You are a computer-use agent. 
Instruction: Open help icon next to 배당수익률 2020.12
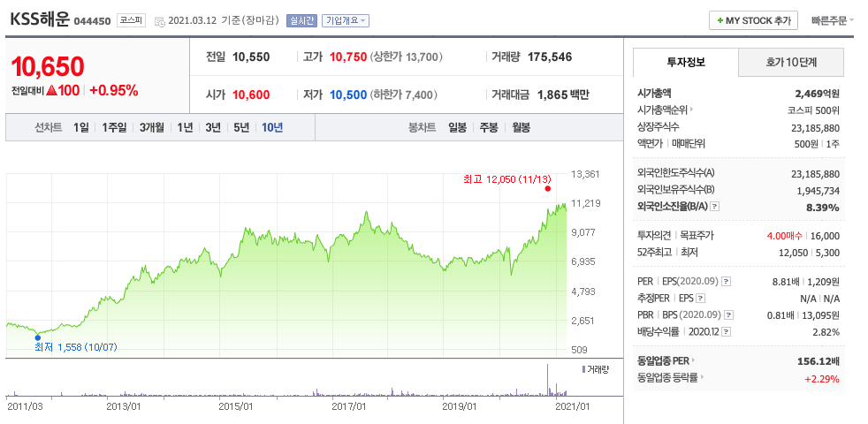click(727, 332)
